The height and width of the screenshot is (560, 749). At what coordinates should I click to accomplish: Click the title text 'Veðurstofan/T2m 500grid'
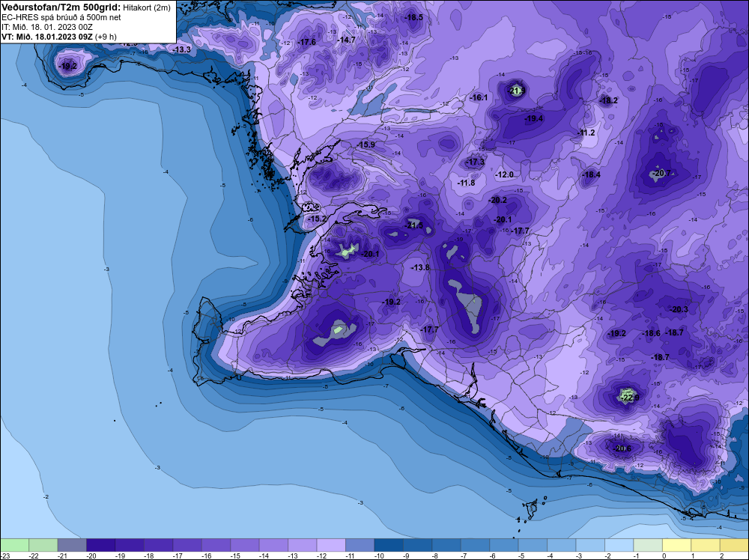pos(61,7)
